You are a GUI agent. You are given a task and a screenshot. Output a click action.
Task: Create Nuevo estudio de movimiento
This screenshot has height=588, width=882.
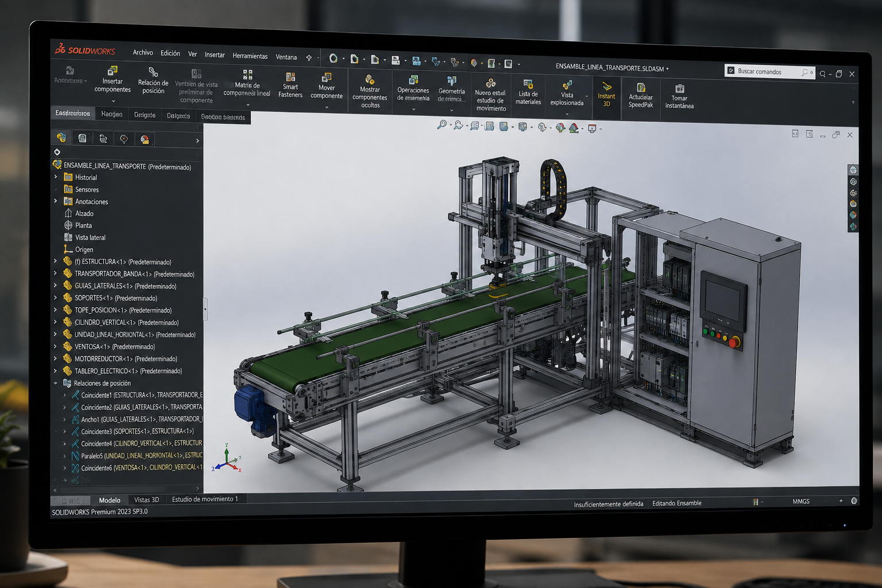point(491,95)
